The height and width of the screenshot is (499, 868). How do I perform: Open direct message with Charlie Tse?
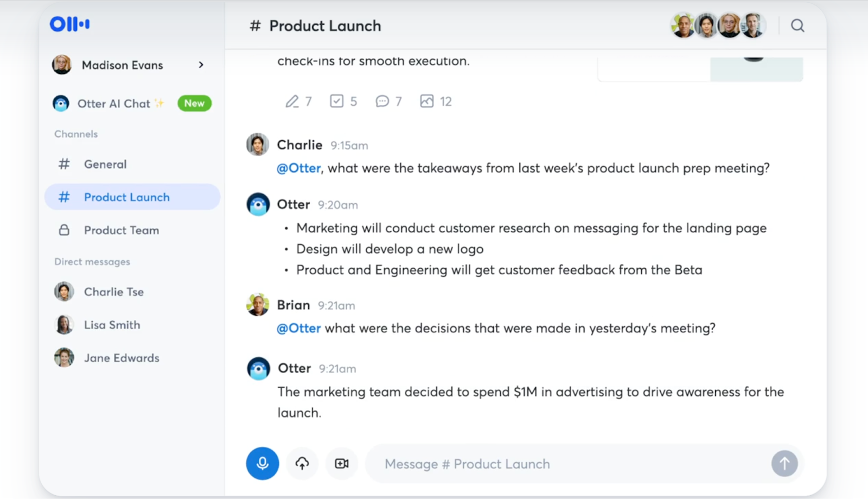(132, 292)
